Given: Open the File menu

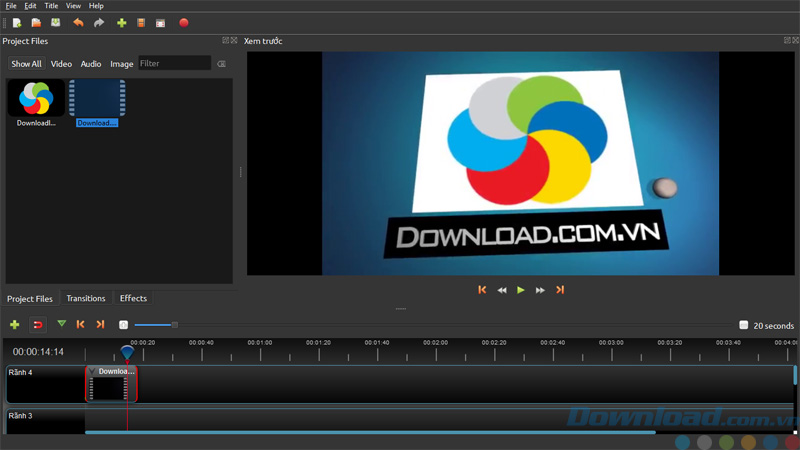Looking at the screenshot, I should (x=11, y=6).
